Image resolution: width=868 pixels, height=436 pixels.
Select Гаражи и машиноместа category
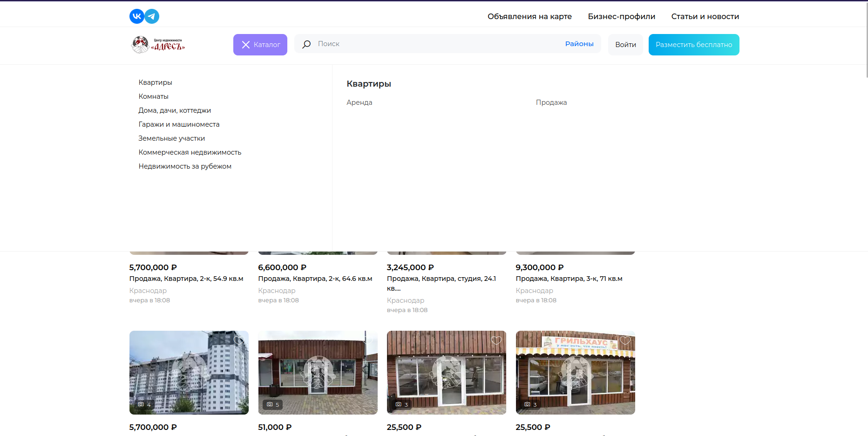pos(179,124)
